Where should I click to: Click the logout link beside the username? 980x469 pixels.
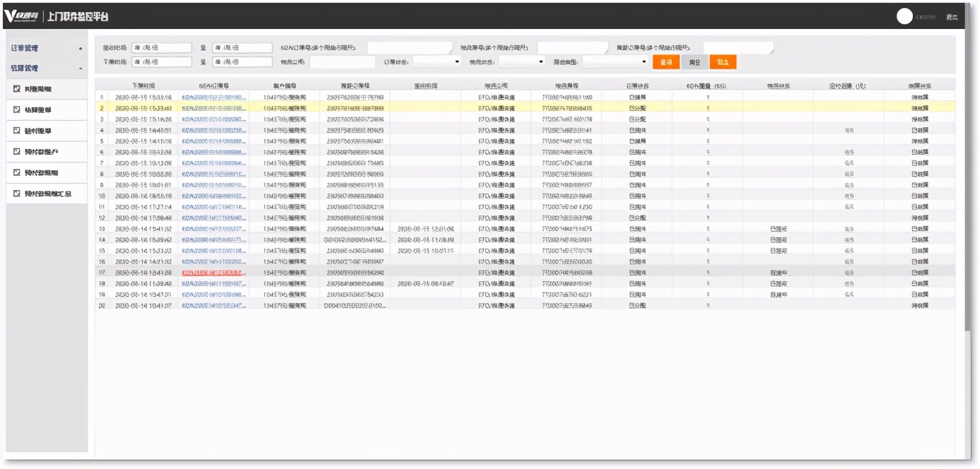point(952,17)
